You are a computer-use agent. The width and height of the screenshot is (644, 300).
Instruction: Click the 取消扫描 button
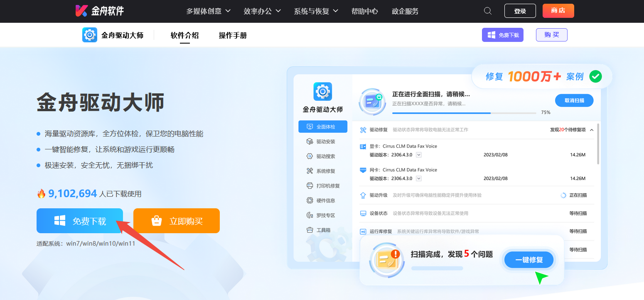click(574, 100)
